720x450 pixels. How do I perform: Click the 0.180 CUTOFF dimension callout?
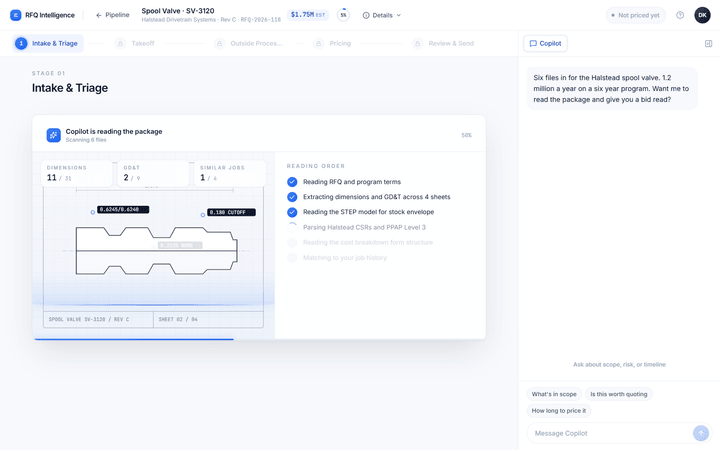pos(231,212)
